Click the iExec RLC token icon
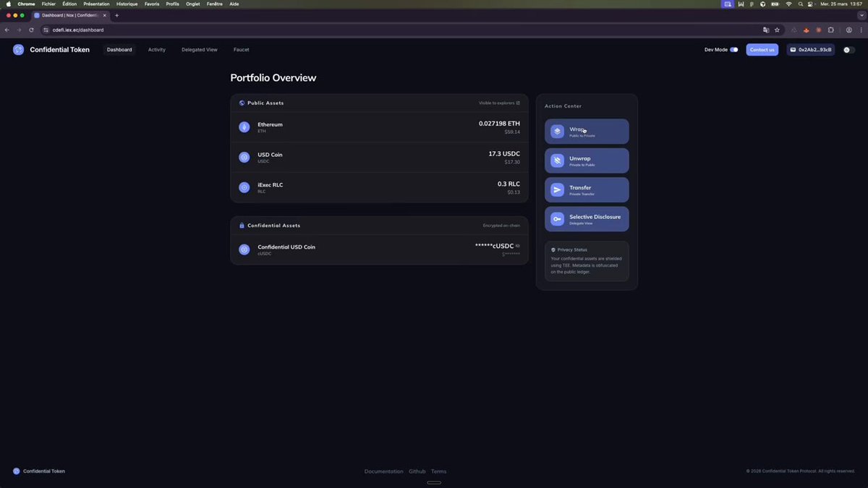 point(244,187)
